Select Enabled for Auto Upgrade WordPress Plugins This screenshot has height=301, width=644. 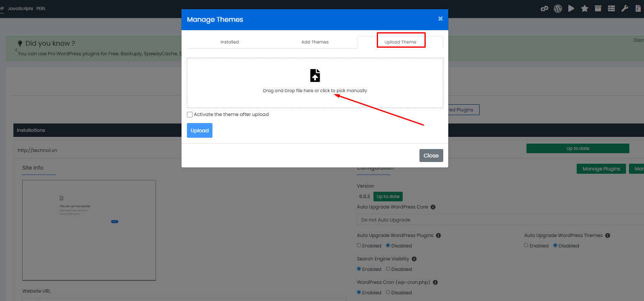tap(359, 246)
